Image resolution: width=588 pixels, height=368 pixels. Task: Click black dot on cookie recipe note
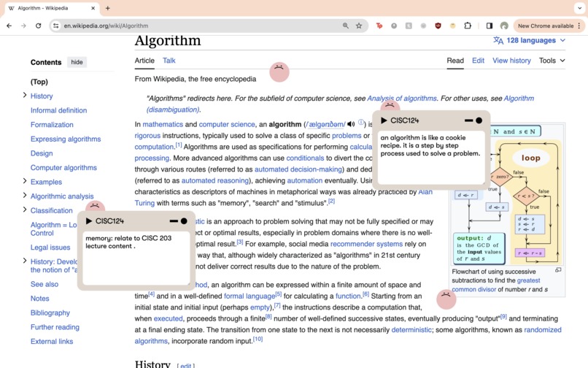click(x=479, y=120)
